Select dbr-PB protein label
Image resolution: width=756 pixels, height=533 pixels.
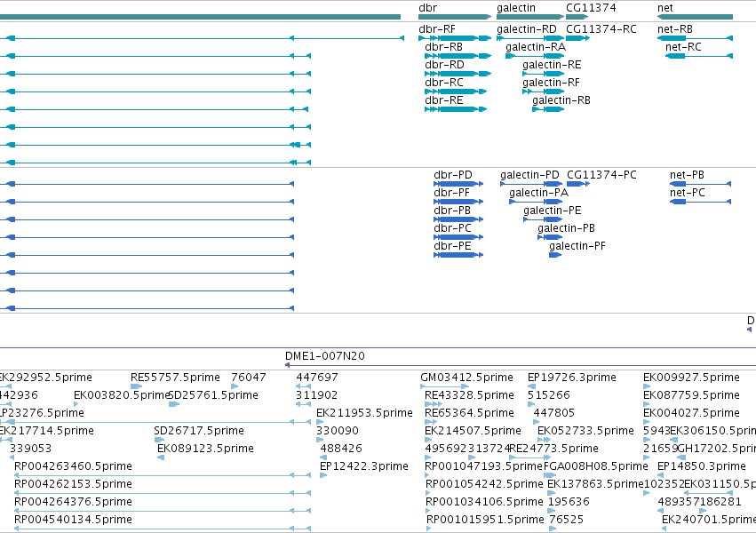452,211
